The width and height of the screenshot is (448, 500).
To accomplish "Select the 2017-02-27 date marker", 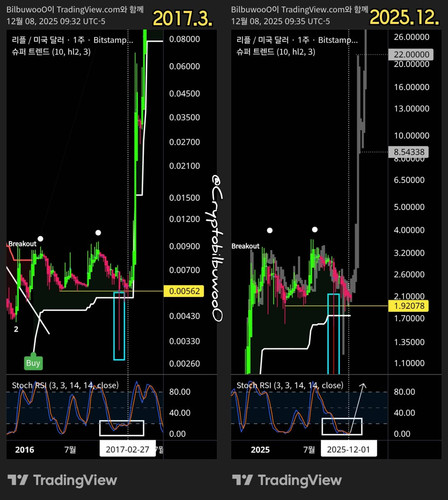I will click(x=127, y=449).
